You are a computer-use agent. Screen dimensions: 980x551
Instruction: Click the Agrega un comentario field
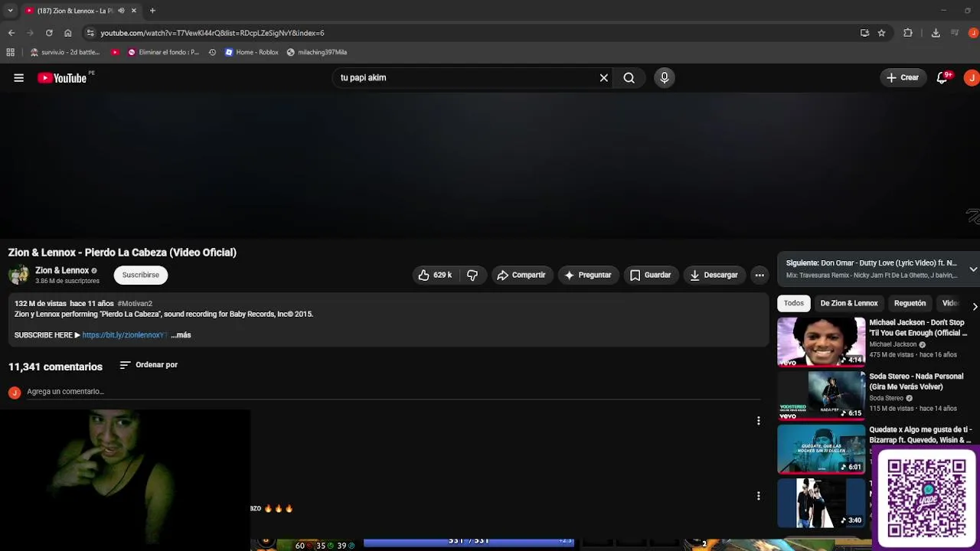point(394,392)
